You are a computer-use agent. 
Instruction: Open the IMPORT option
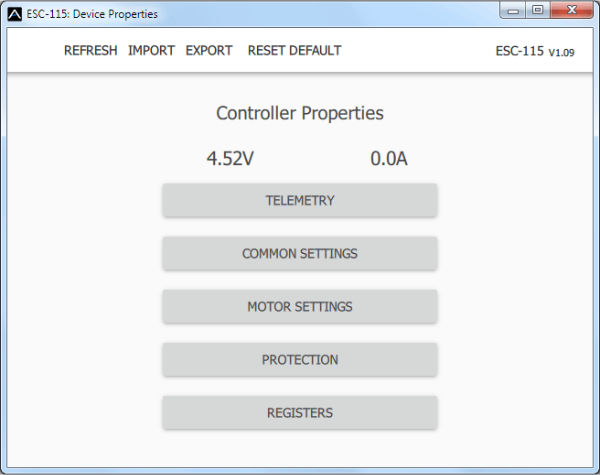tap(151, 51)
